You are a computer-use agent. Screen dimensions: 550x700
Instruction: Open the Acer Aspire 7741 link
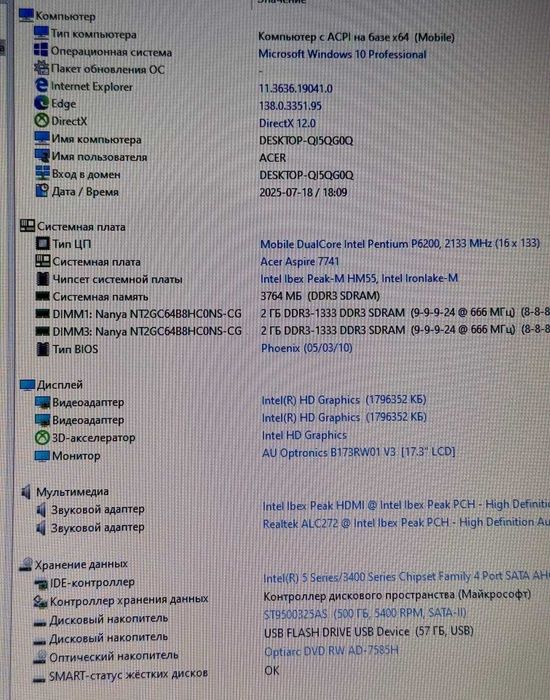coord(300,261)
